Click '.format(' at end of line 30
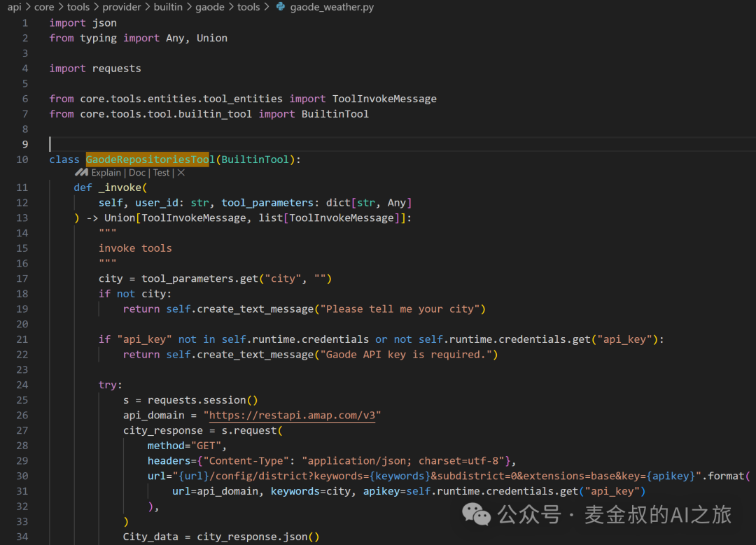756x545 pixels. click(726, 476)
